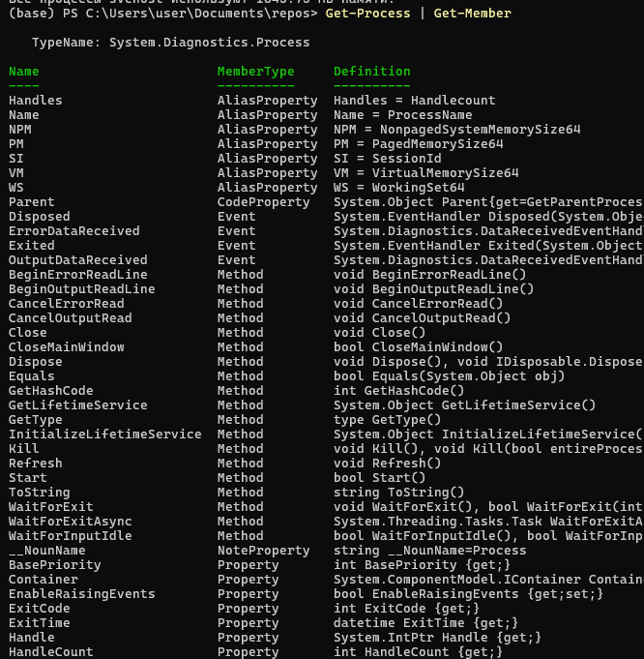
Task: Click the Get-Member command after the pipe
Action: [x=473, y=14]
